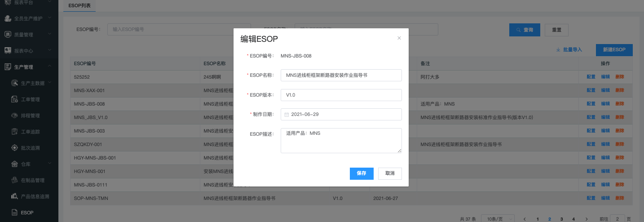Open 排程管理 in the sidebar
Image resolution: width=644 pixels, height=222 pixels.
coord(30,115)
